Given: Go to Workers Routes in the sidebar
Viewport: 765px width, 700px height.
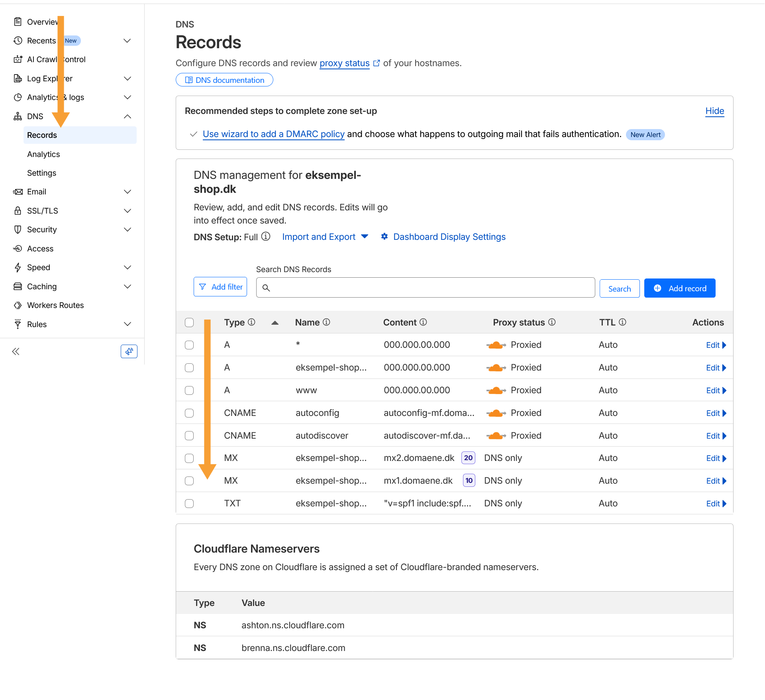Looking at the screenshot, I should pos(55,305).
